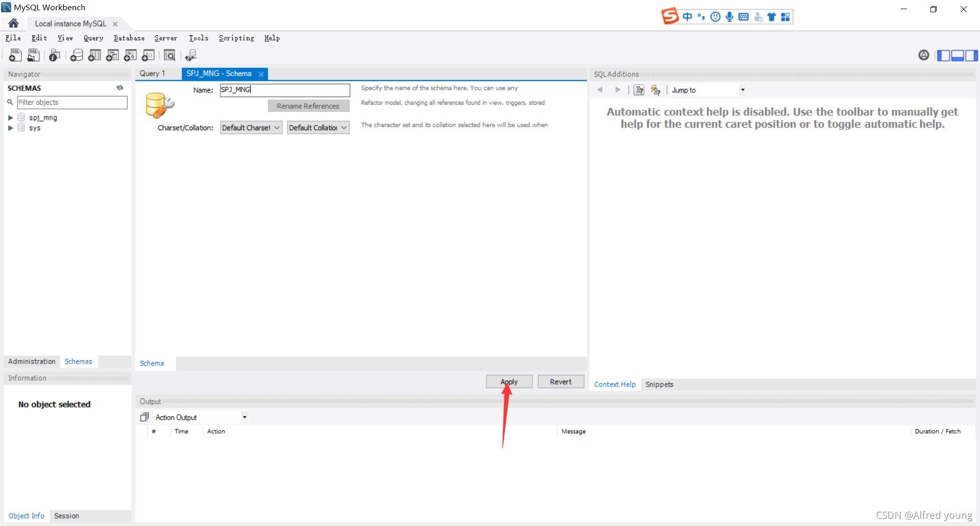980x526 pixels.
Task: Go forward in SQL Additions help
Action: 618,90
